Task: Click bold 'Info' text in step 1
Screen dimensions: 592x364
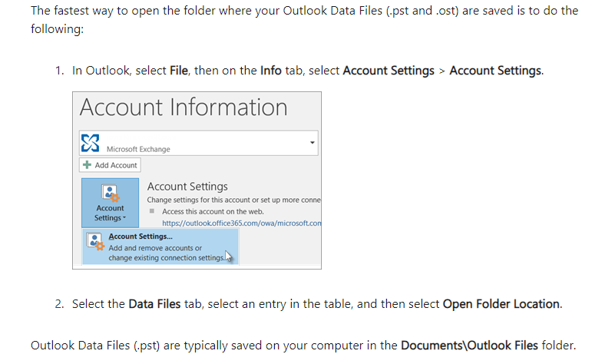Action: pos(271,71)
